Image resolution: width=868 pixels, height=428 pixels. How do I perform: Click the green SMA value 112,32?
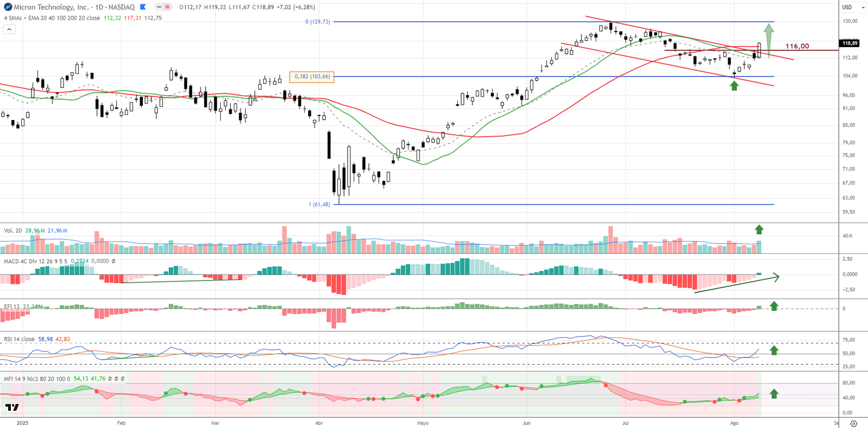(112, 18)
